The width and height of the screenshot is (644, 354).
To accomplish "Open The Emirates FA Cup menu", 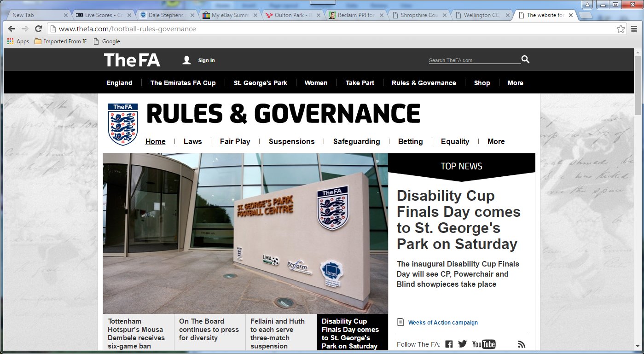I will tap(183, 83).
